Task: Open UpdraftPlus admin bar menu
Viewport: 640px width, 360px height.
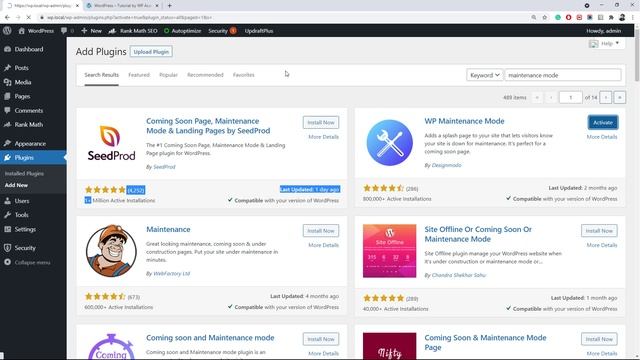Action: pyautogui.click(x=259, y=31)
